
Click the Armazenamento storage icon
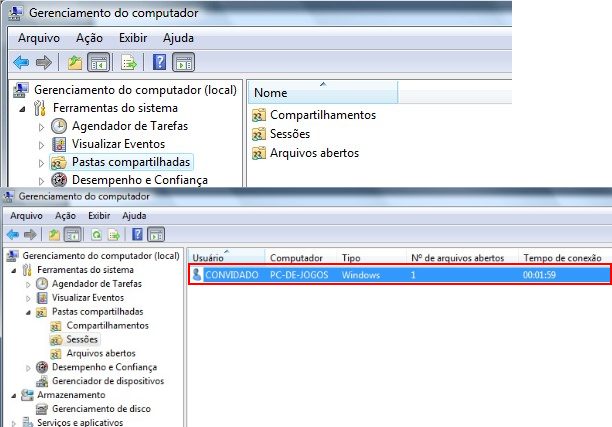click(27, 395)
